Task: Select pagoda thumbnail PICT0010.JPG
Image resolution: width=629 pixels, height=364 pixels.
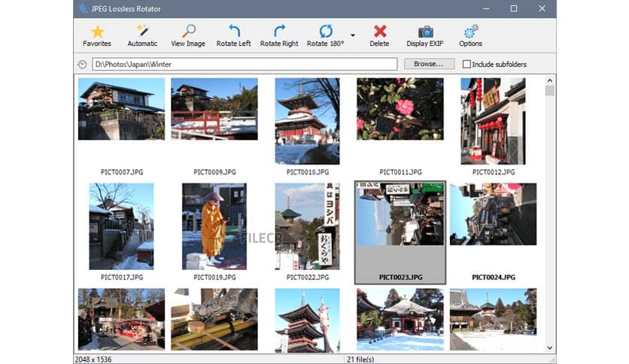Action: pyautogui.click(x=307, y=121)
